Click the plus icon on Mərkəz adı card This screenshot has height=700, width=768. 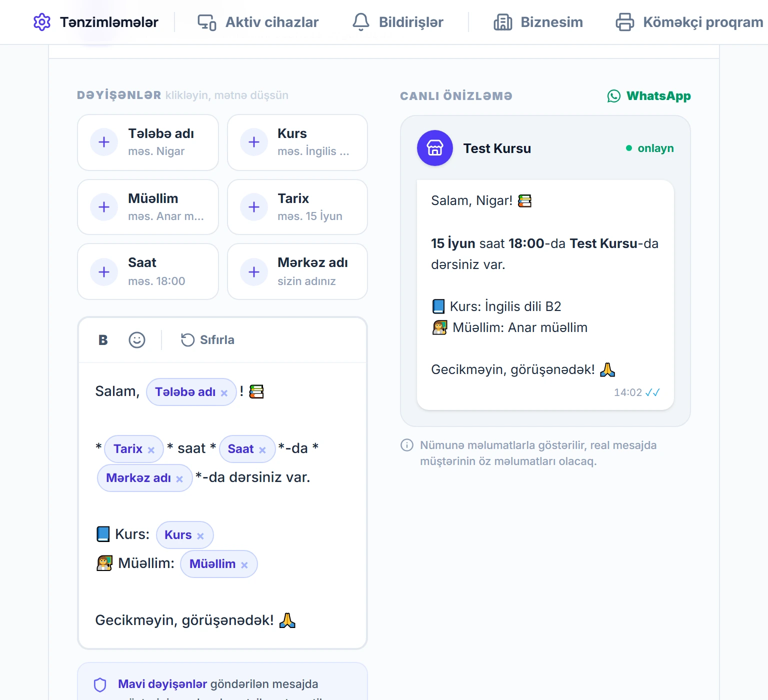click(x=254, y=272)
